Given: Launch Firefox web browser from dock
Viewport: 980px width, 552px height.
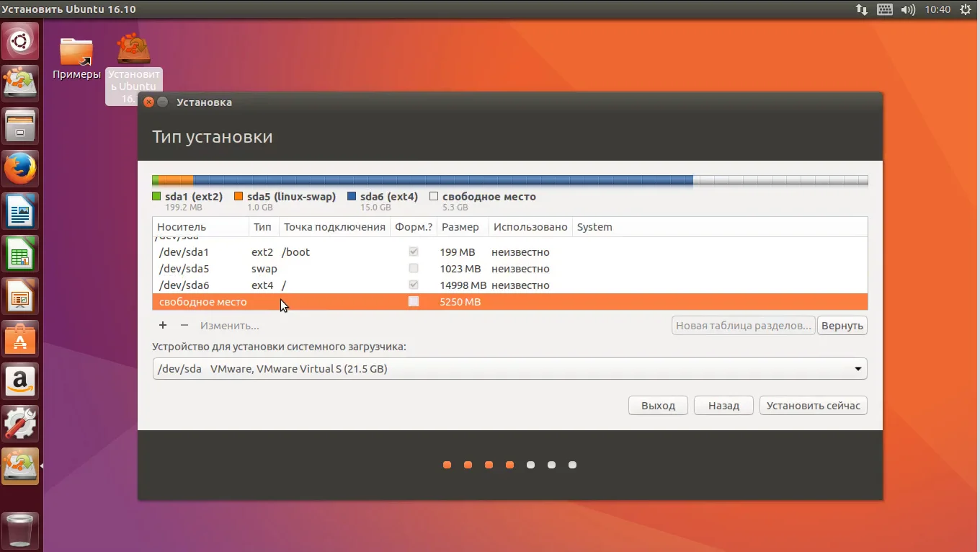Looking at the screenshot, I should point(20,169).
